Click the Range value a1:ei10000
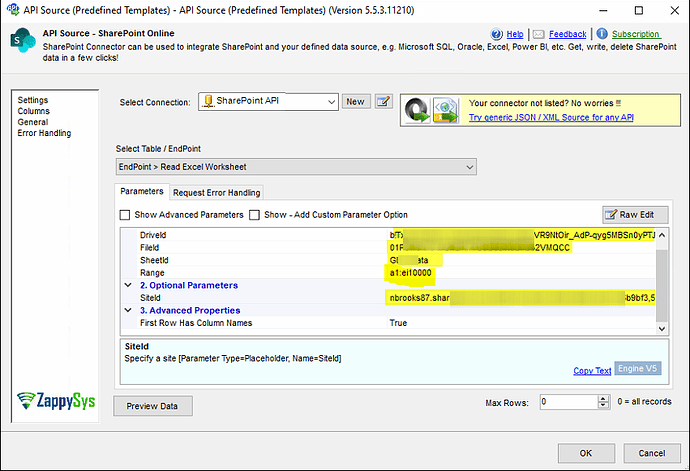 (x=411, y=272)
